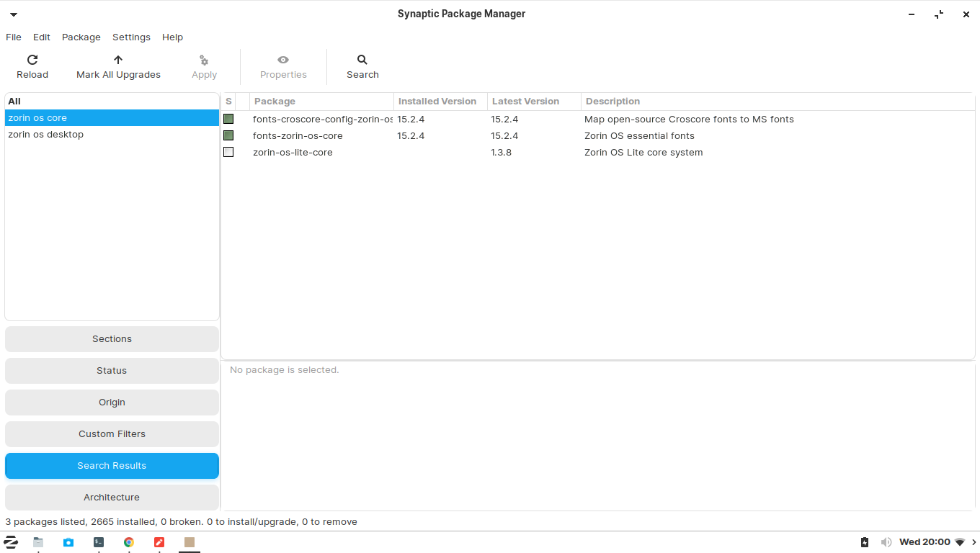The width and height of the screenshot is (980, 553).
Task: Show the Sections filter view
Action: click(x=112, y=339)
